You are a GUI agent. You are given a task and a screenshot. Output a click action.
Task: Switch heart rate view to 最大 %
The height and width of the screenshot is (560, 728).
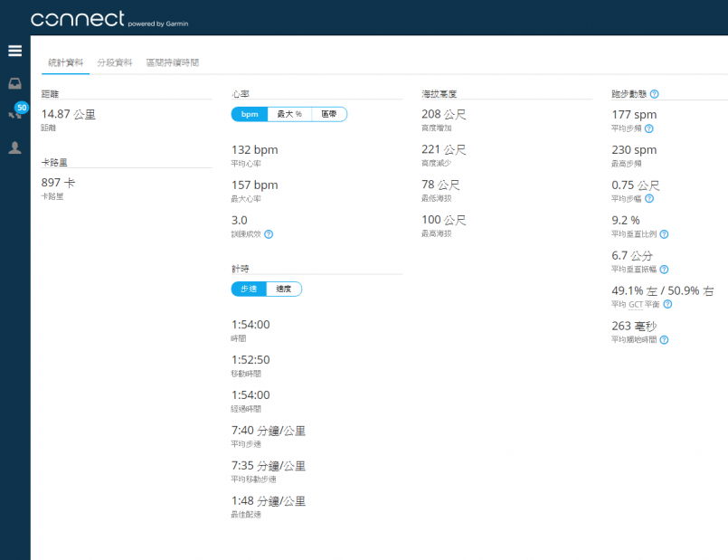coord(288,114)
